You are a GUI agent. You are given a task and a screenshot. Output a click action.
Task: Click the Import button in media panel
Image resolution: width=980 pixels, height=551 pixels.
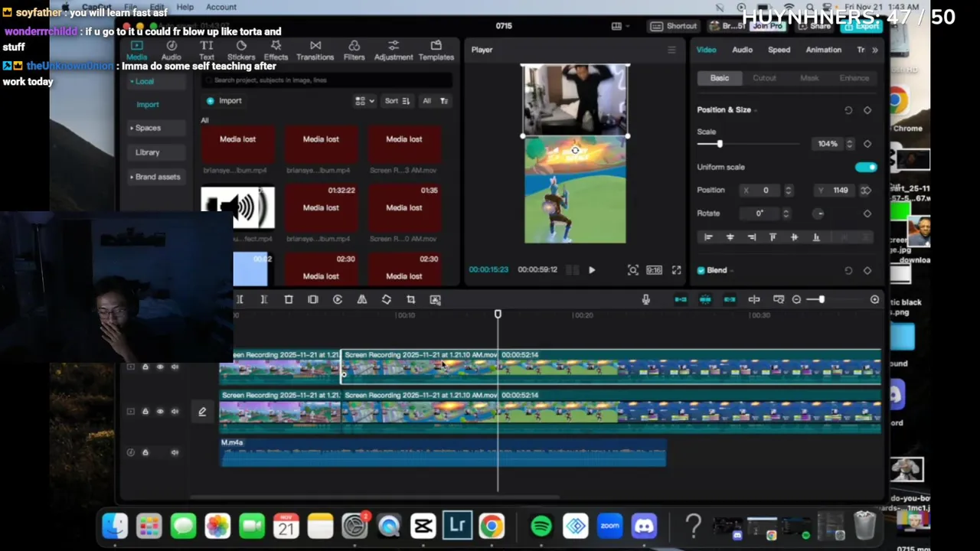pyautogui.click(x=224, y=101)
